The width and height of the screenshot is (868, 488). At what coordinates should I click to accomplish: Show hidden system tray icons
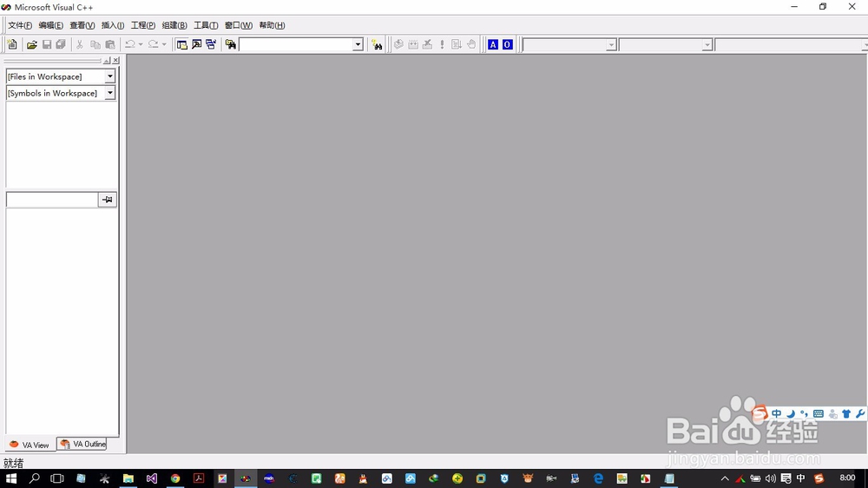[x=725, y=478]
